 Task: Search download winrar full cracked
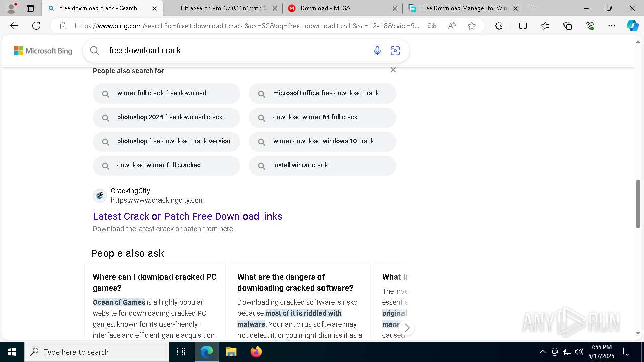pos(167,165)
